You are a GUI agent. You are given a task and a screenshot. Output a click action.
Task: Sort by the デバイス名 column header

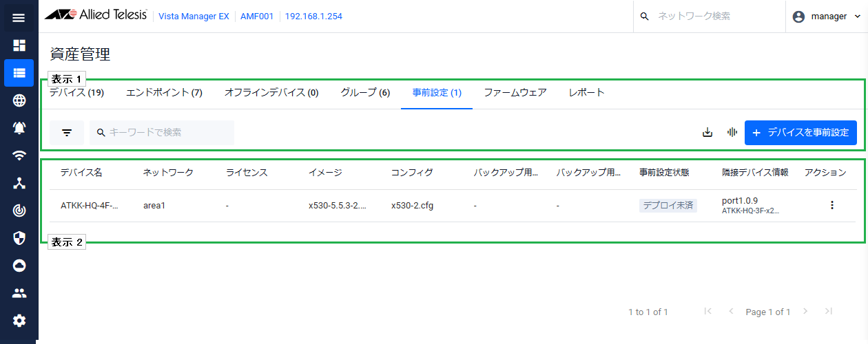click(x=81, y=173)
